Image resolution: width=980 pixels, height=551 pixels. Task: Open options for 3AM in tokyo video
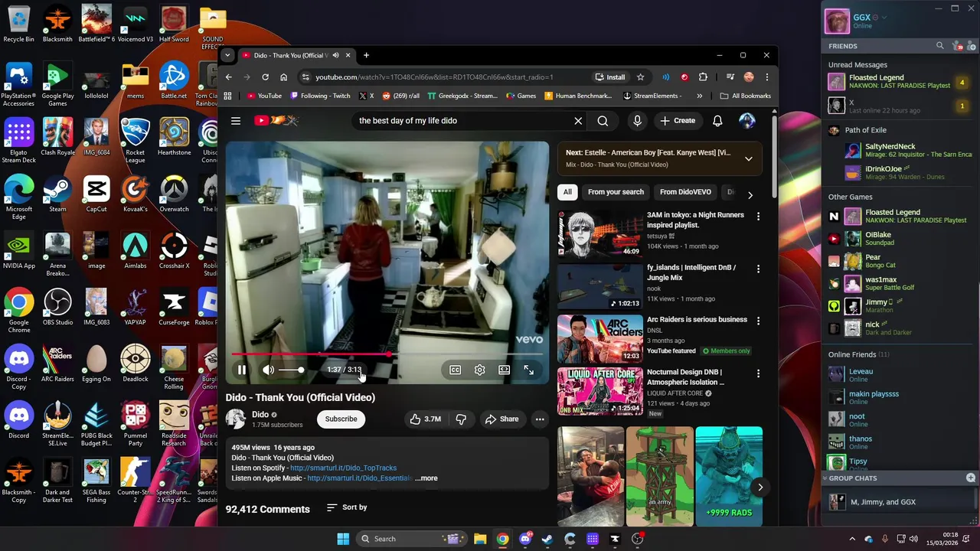(x=758, y=217)
